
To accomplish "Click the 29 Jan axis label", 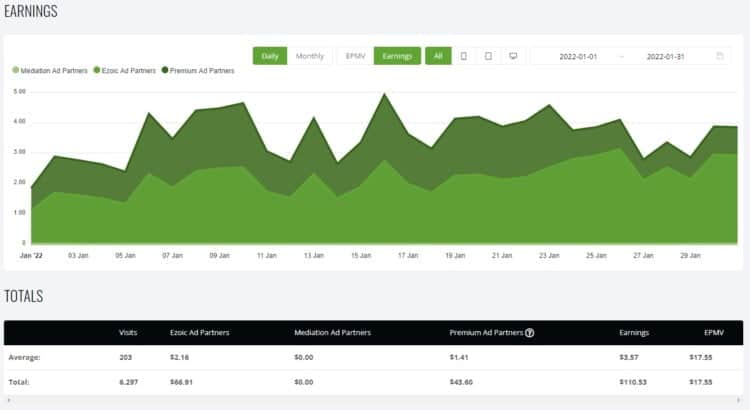I will coord(690,255).
